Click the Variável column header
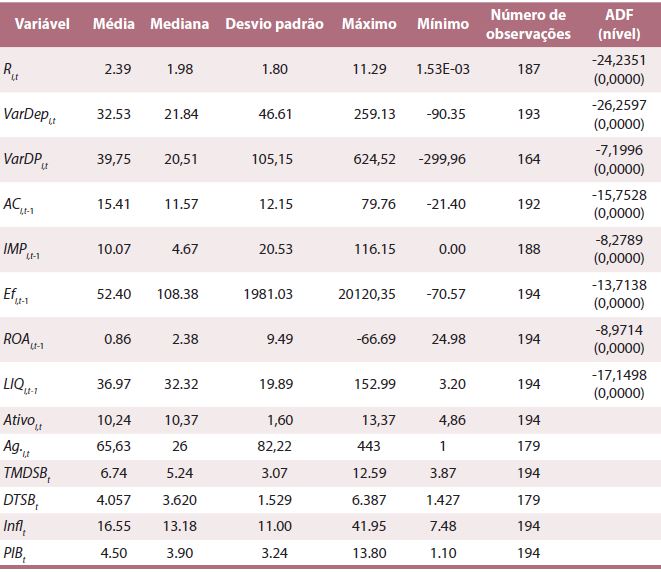 point(40,24)
